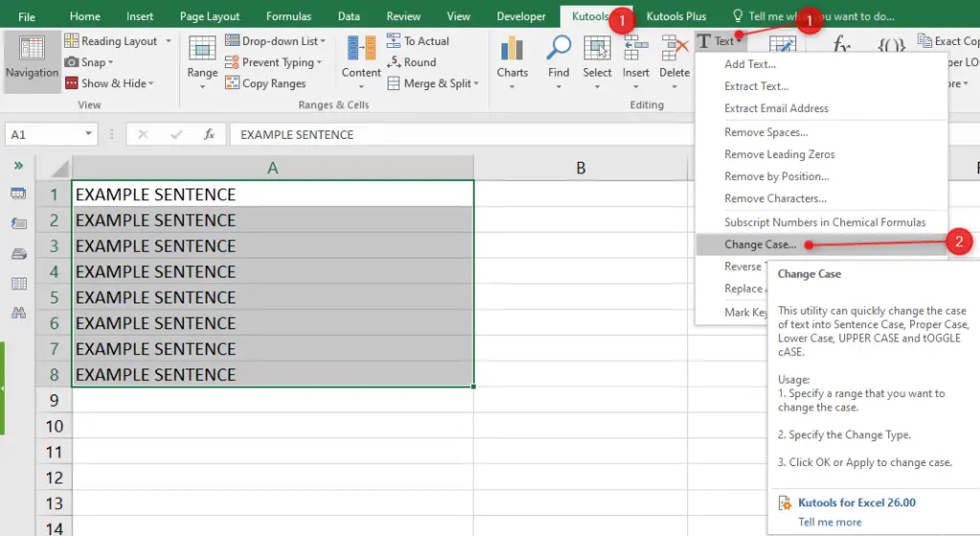The image size is (980, 536).
Task: Open the binoculars Find and Replace sidebar icon
Action: coord(18,313)
